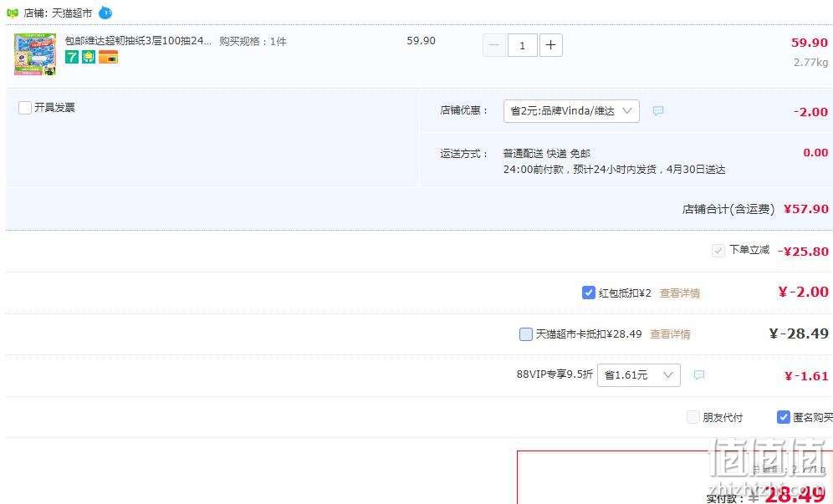Expand the 88VIP 省1.61元 dropdown

point(639,375)
